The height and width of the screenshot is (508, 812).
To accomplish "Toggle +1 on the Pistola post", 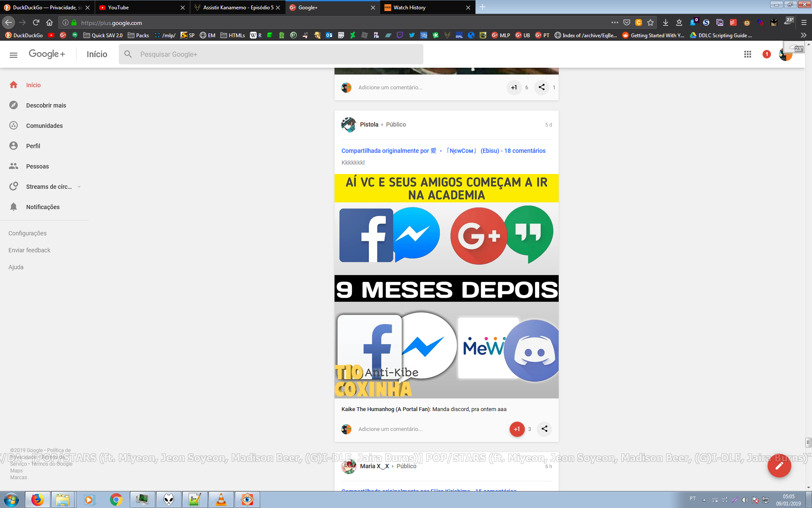I will (x=517, y=429).
